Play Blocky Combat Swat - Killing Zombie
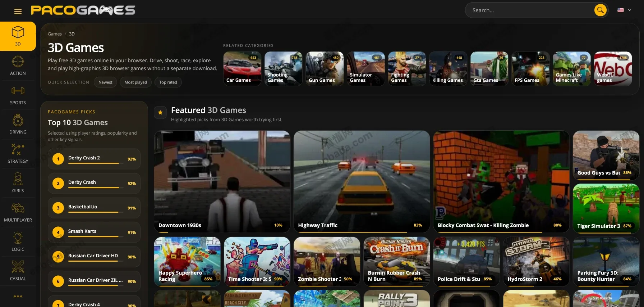Viewport: 644px width, 307px height. coord(501,182)
